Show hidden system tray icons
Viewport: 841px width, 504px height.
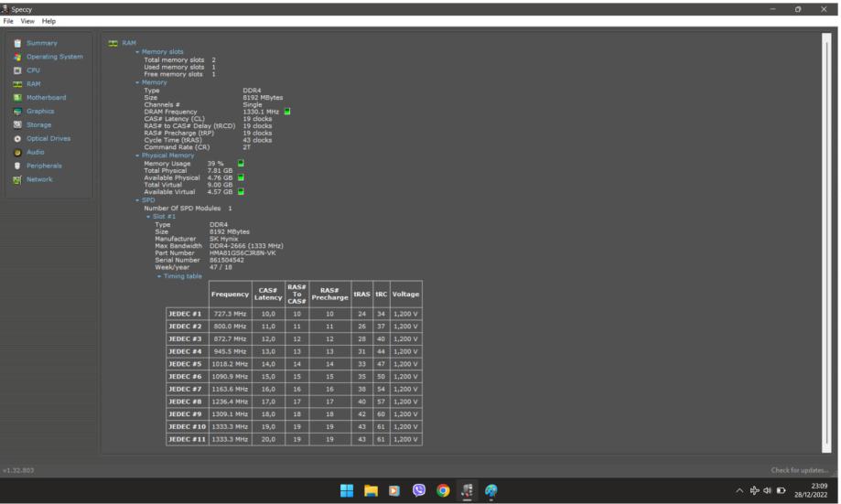coord(739,490)
